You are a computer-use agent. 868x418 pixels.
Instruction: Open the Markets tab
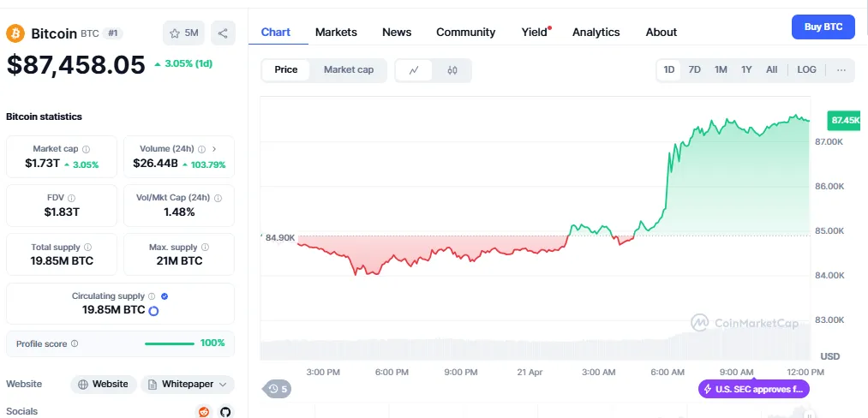coord(336,32)
